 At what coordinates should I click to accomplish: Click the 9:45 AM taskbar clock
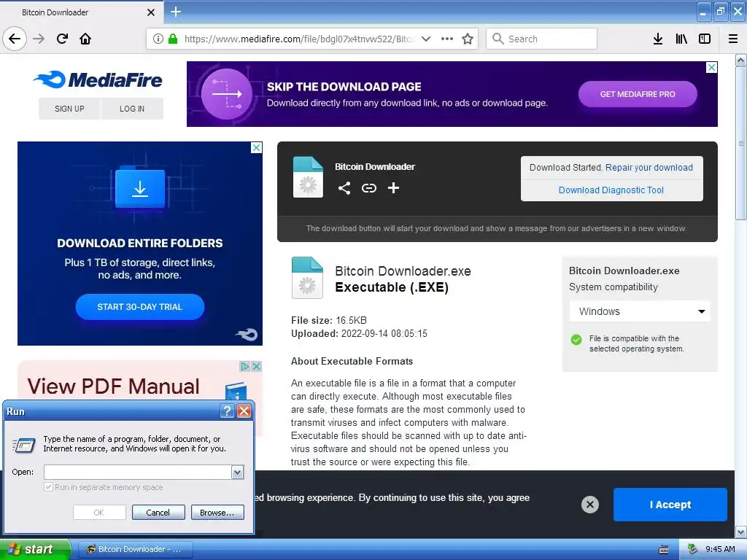(x=720, y=549)
